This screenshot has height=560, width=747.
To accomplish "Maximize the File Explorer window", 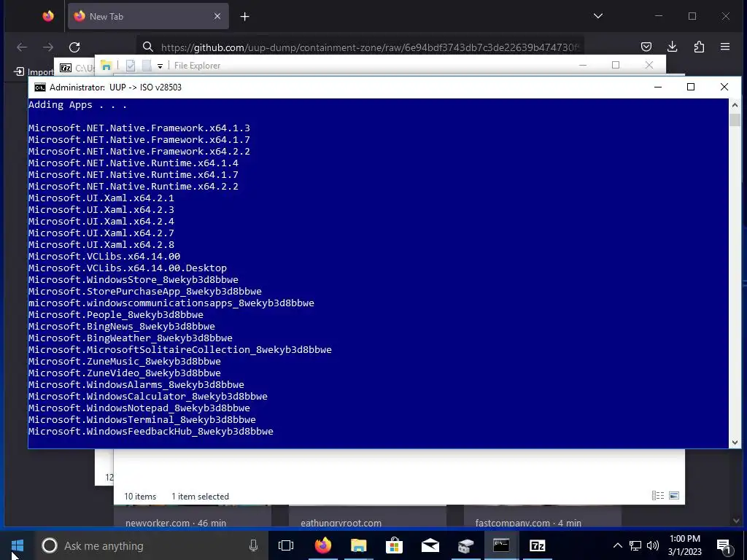I will click(616, 65).
